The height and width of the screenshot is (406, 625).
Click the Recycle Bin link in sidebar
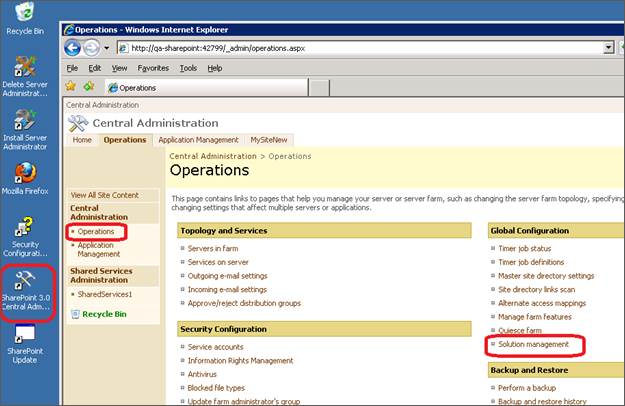(103, 314)
